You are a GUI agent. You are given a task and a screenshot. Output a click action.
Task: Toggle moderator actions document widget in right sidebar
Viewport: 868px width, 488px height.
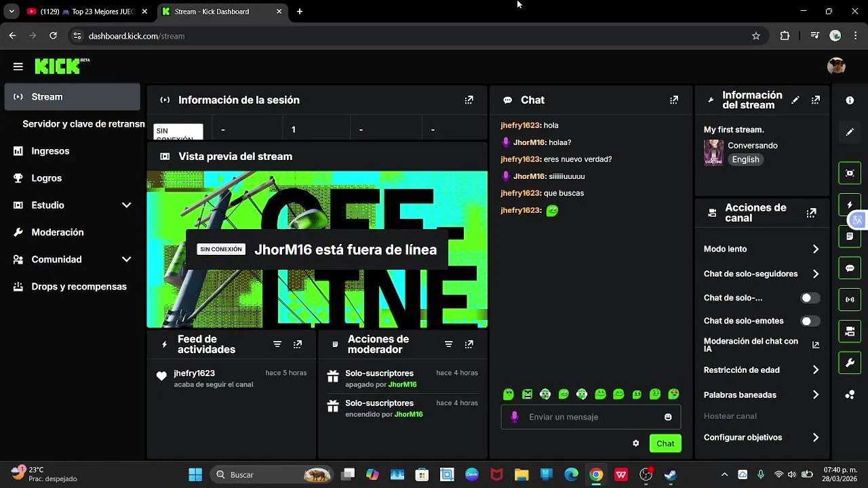(x=850, y=237)
